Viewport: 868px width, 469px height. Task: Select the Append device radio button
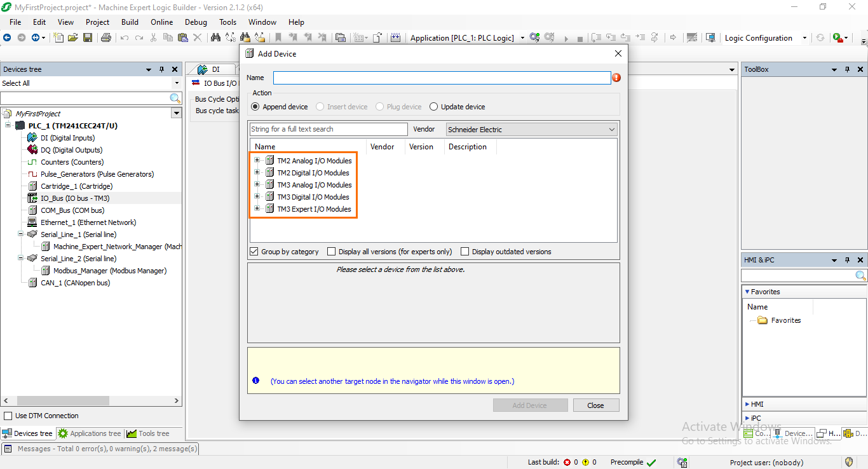[255, 107]
